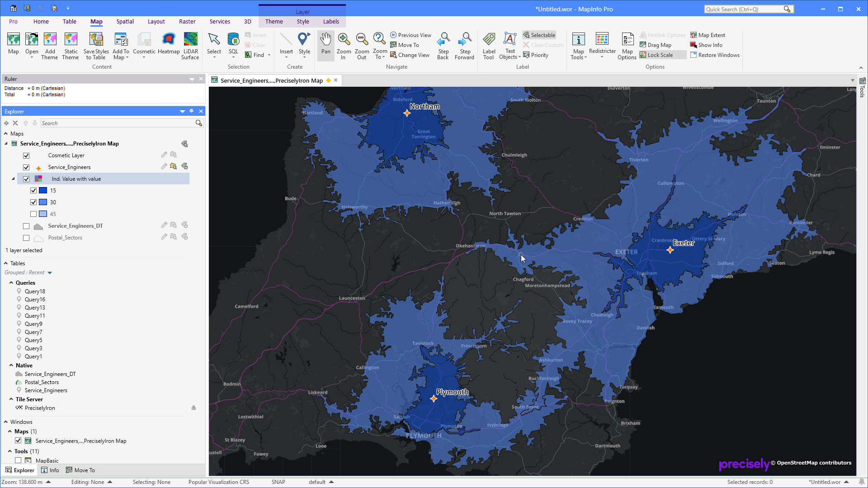Collapse the Native tables group
The width and height of the screenshot is (868, 488).
pos(11,366)
